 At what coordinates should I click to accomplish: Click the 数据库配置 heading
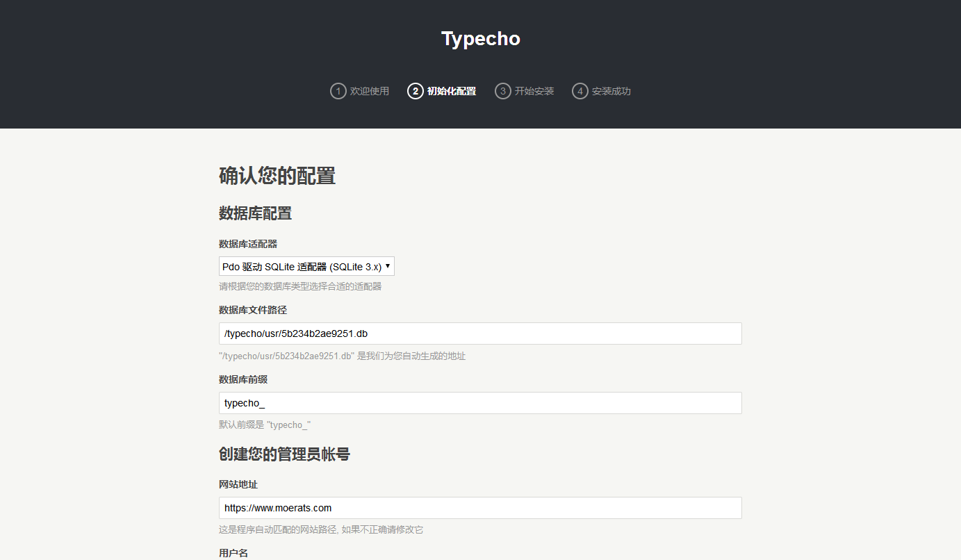coord(255,213)
